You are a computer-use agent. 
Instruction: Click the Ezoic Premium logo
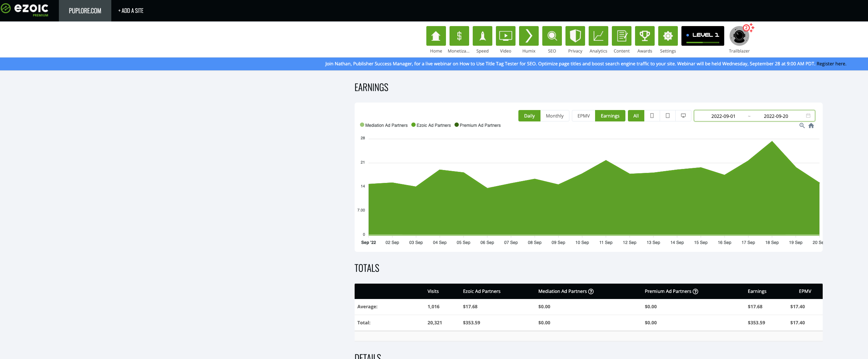click(x=25, y=10)
